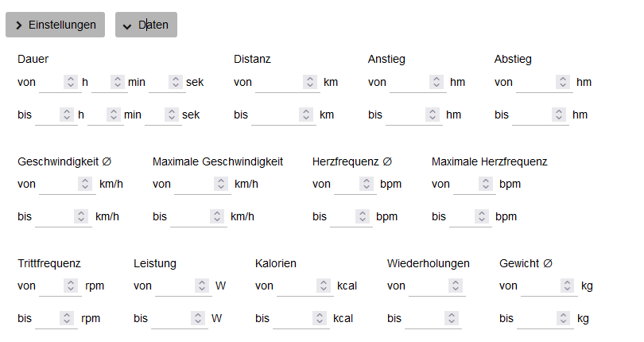Click the Wiederholungen 'von' stepper arrows

456,286
